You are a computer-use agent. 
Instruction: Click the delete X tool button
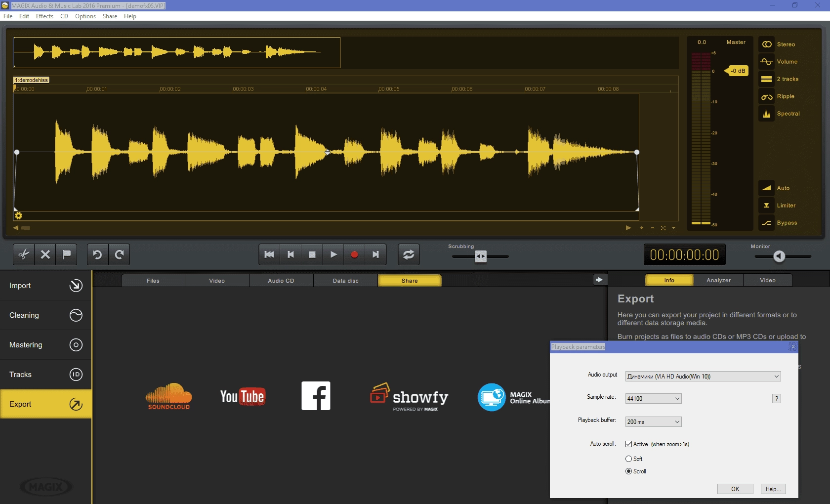click(45, 254)
